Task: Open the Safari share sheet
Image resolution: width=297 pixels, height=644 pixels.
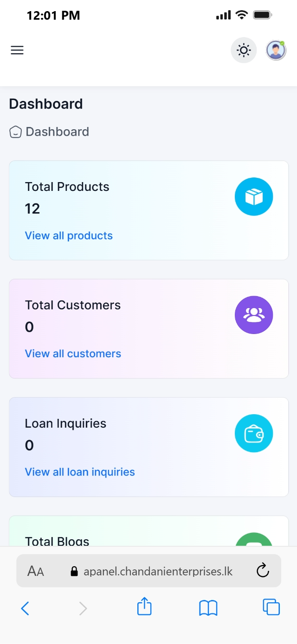Action: pos(144,606)
